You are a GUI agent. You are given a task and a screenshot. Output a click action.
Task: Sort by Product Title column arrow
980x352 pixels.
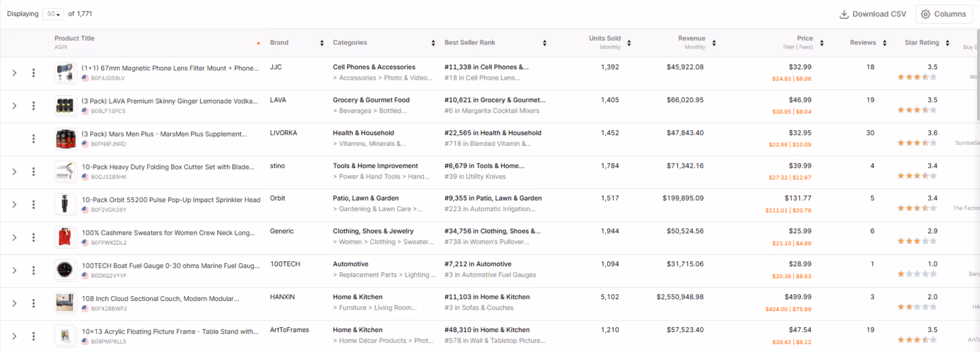tap(259, 43)
